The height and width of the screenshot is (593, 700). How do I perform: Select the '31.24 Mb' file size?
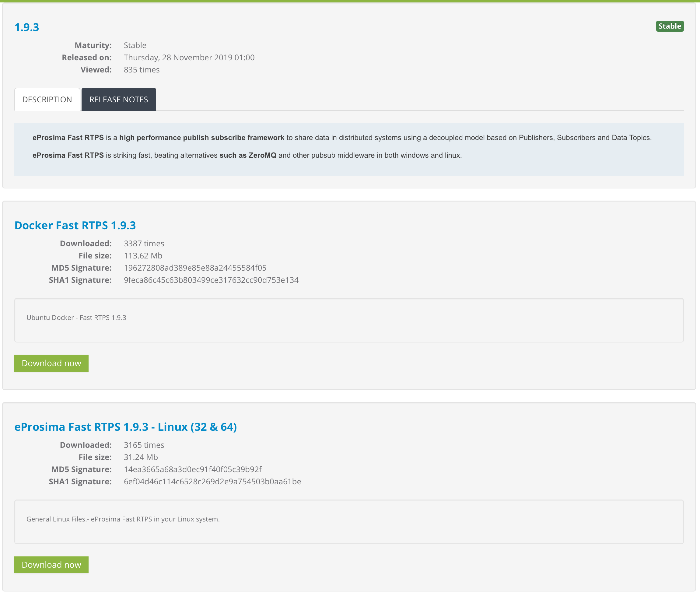(141, 457)
